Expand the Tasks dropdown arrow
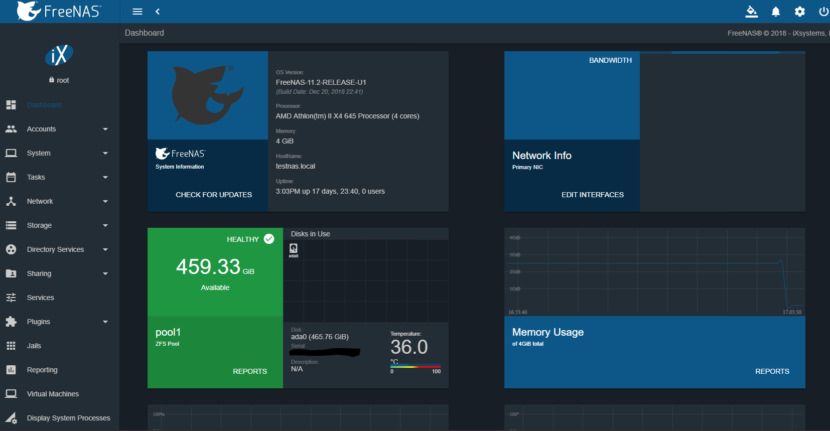Viewport: 830px width, 431px height. click(105, 177)
